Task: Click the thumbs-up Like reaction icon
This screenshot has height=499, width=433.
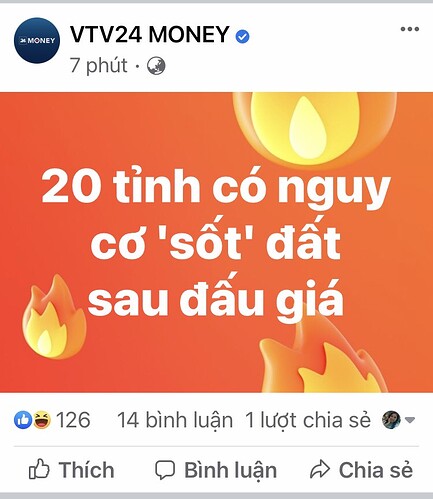Action: pyautogui.click(x=23, y=420)
